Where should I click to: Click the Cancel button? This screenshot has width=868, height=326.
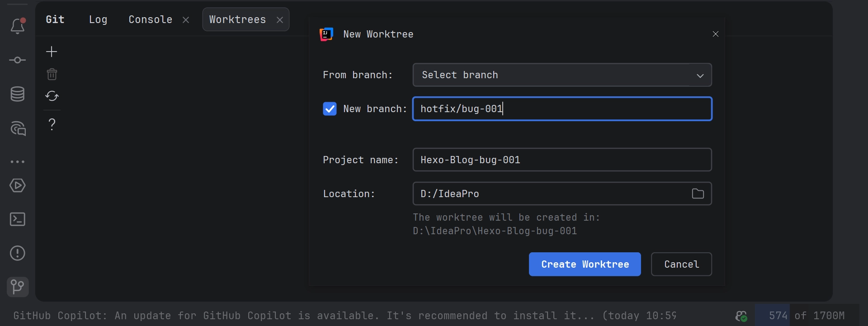(681, 265)
